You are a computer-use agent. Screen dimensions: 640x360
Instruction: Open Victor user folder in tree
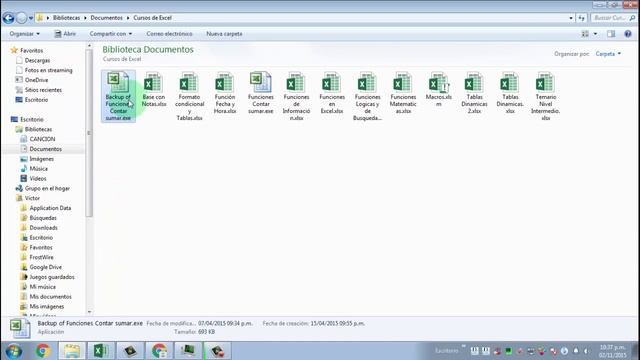point(32,198)
